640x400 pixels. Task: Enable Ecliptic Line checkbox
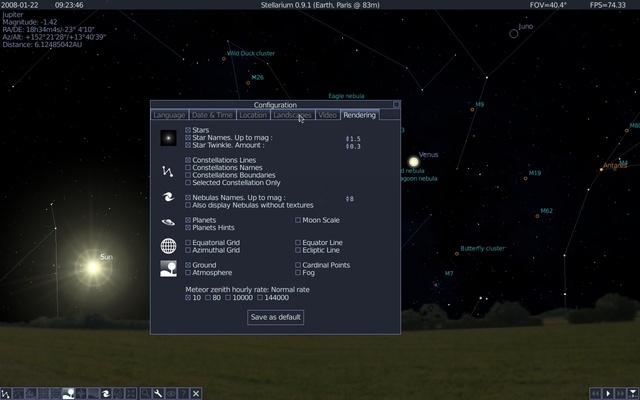click(298, 250)
